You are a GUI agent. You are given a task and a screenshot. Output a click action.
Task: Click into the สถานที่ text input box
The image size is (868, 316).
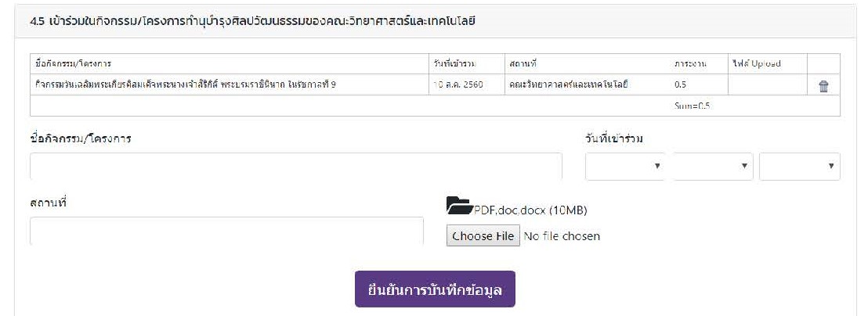[x=226, y=231]
